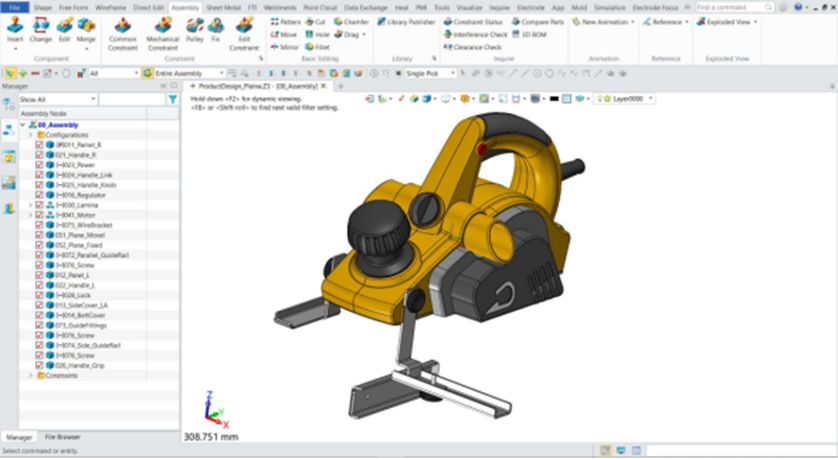The image size is (838, 459).
Task: Click the Pulley constraint icon
Action: pyautogui.click(x=194, y=28)
